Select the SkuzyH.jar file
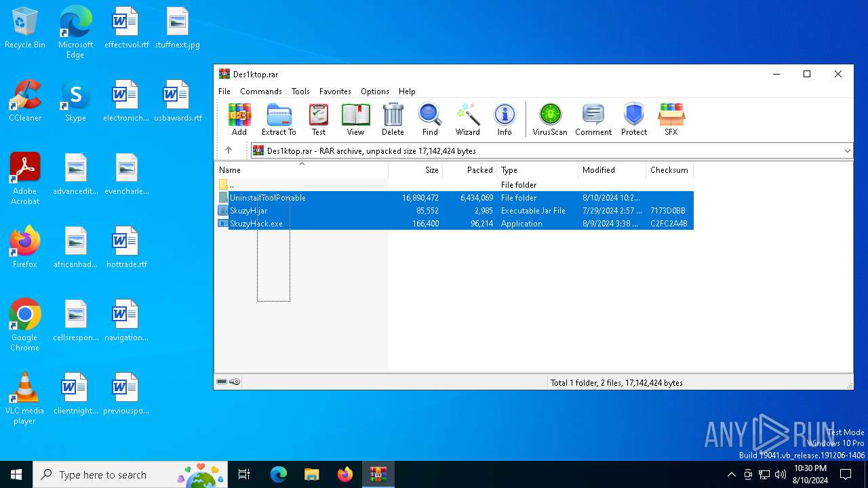Image resolution: width=868 pixels, height=488 pixels. [x=454, y=211]
